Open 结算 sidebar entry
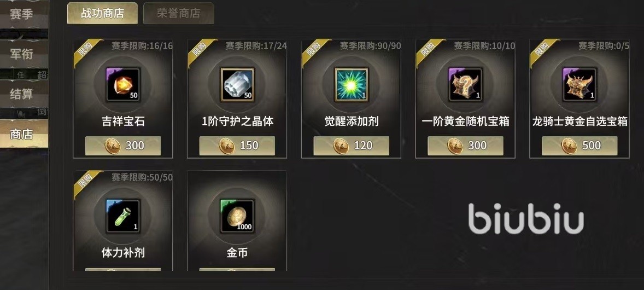 22,94
